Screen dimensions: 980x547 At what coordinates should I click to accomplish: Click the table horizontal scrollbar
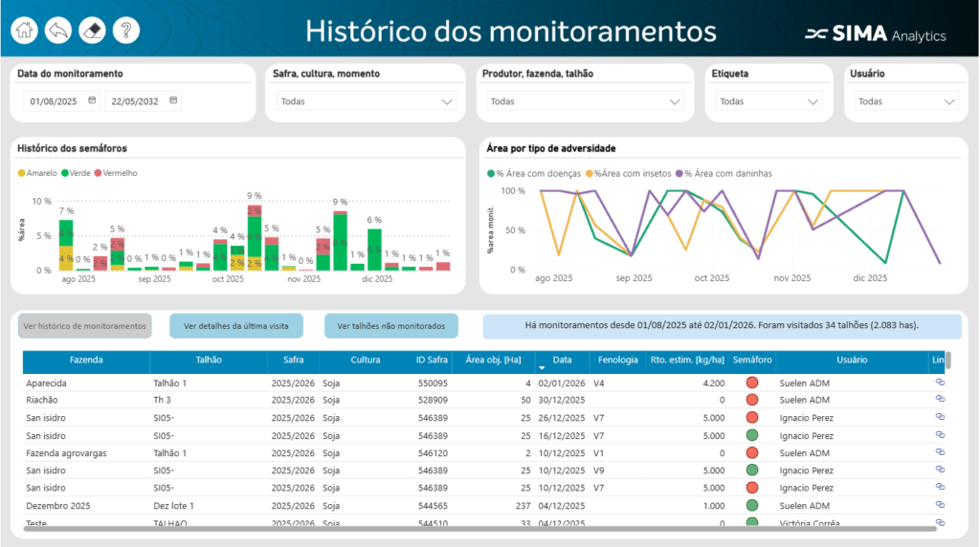[479, 528]
